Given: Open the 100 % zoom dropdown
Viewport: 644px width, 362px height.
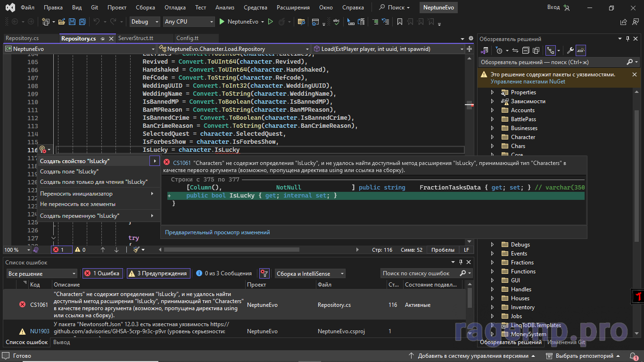Looking at the screenshot, I should pos(16,250).
